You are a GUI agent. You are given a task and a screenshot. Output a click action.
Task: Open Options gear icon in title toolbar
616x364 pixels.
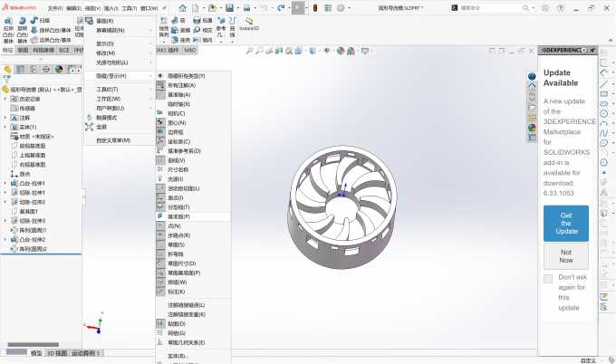341,8
